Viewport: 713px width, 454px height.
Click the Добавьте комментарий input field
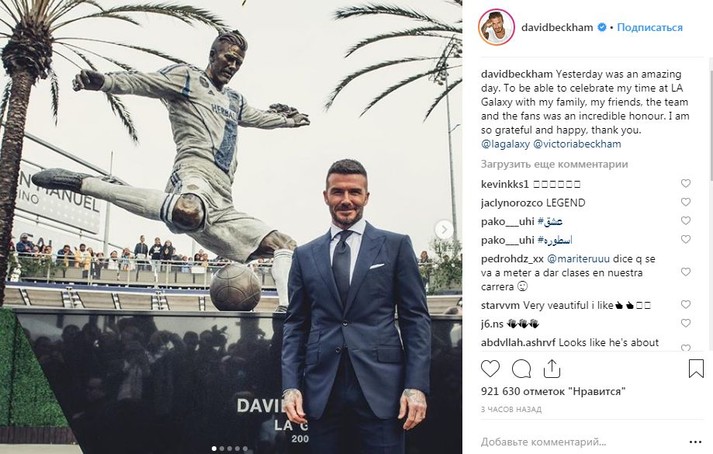point(582,442)
